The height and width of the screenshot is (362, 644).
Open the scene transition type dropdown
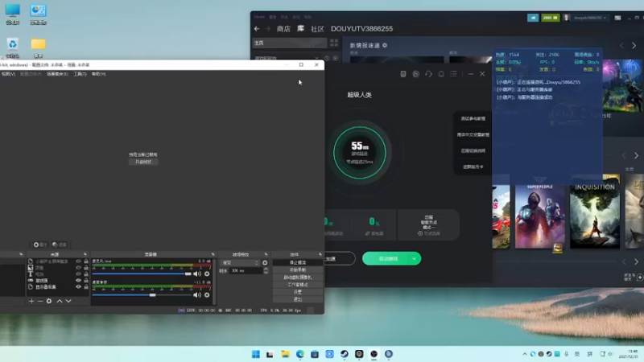[240, 263]
